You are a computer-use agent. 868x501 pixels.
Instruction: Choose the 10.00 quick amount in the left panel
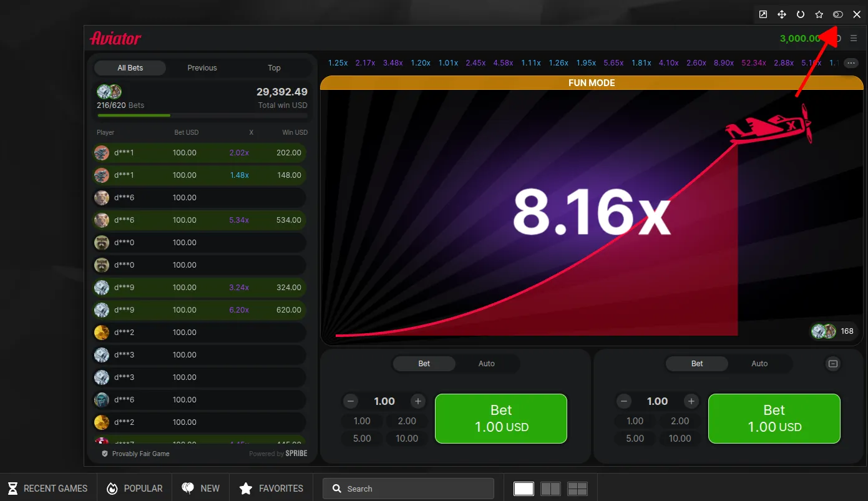[407, 439]
